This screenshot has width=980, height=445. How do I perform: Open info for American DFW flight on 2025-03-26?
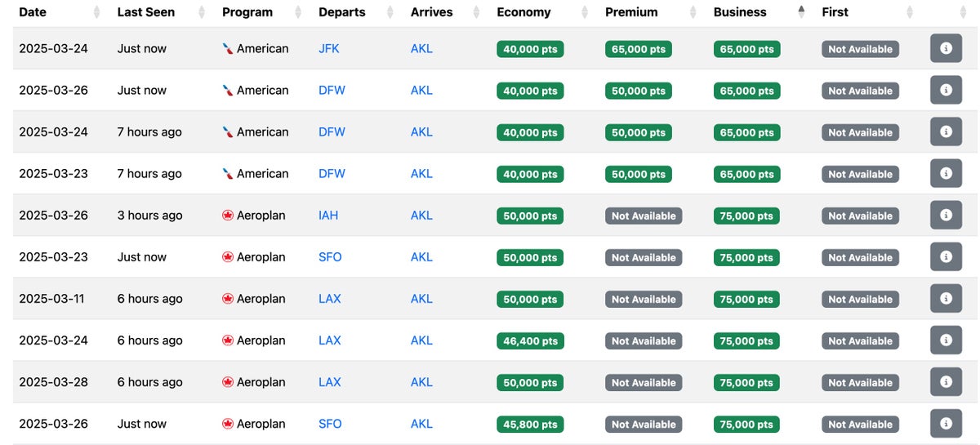point(946,90)
